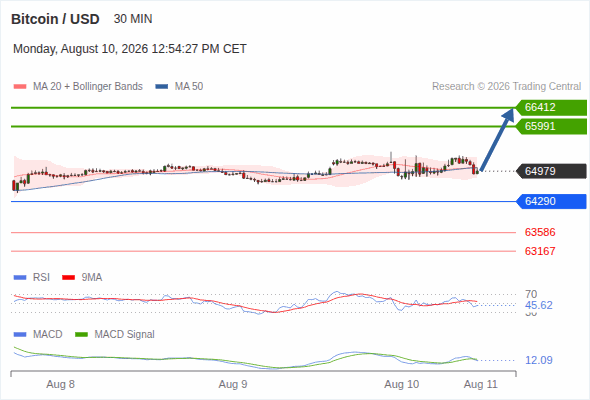This screenshot has height=400, width=590.
Task: Click the 64979 current price tag
Action: (551, 171)
